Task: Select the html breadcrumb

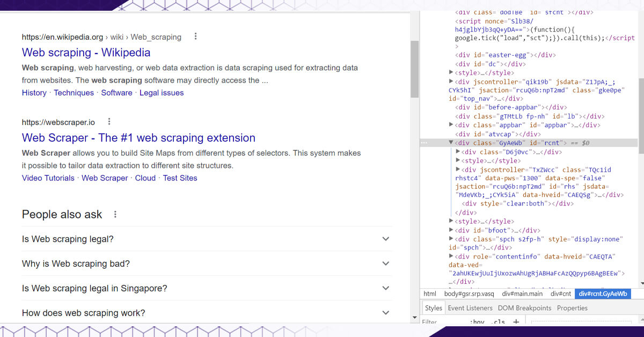Action: click(x=430, y=294)
